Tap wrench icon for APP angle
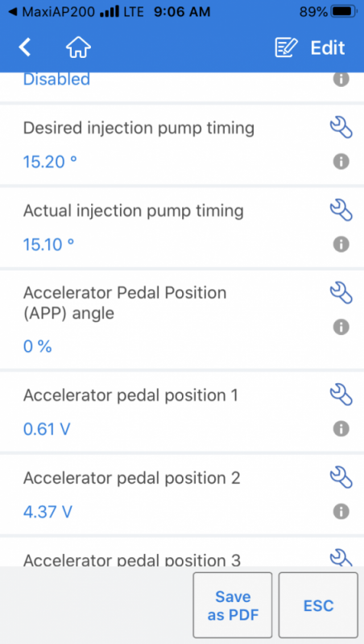The height and width of the screenshot is (644, 364). [341, 293]
